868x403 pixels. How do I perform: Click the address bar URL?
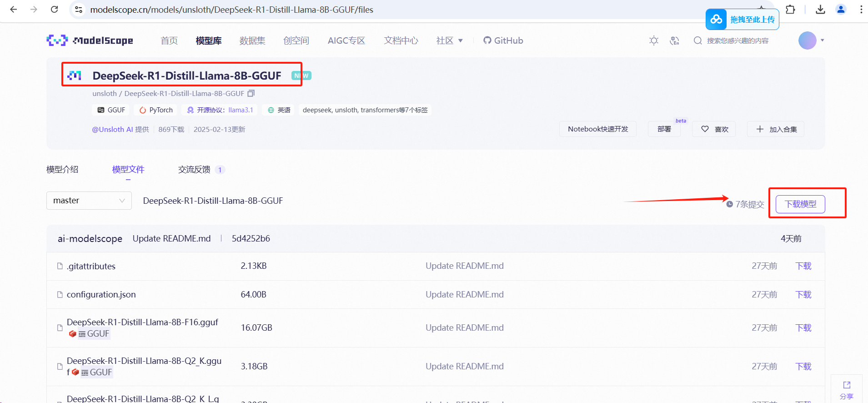click(231, 10)
